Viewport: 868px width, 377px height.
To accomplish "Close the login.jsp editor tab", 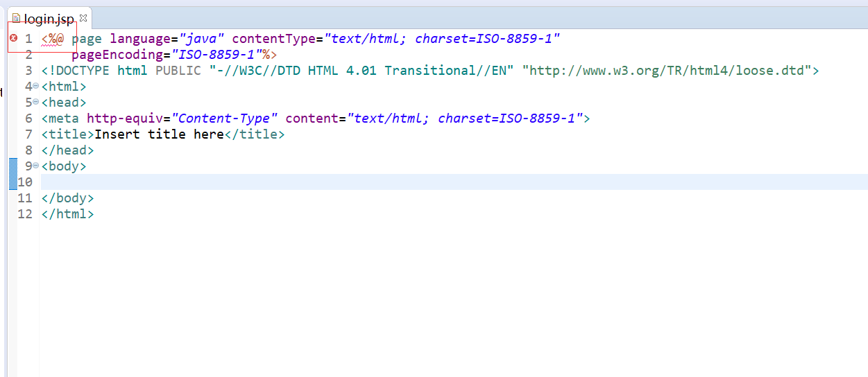I will coord(83,18).
